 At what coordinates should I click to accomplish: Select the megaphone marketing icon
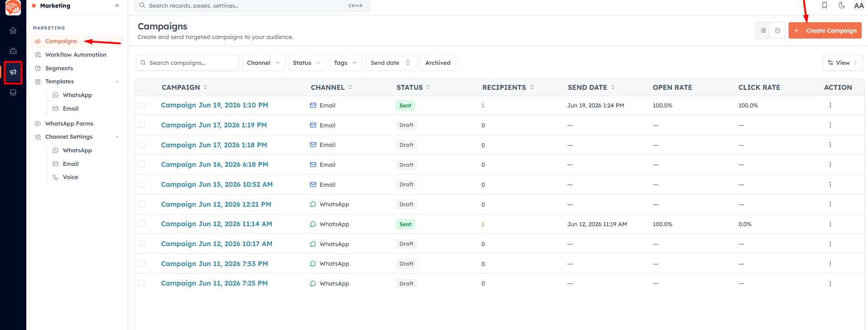[x=13, y=72]
